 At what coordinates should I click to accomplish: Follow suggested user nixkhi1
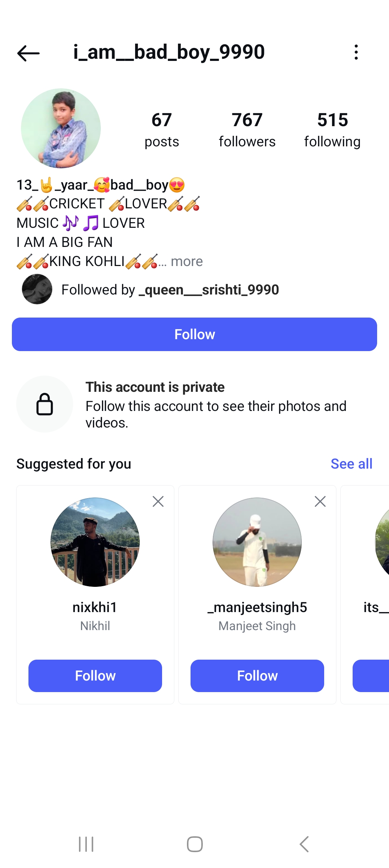click(95, 676)
